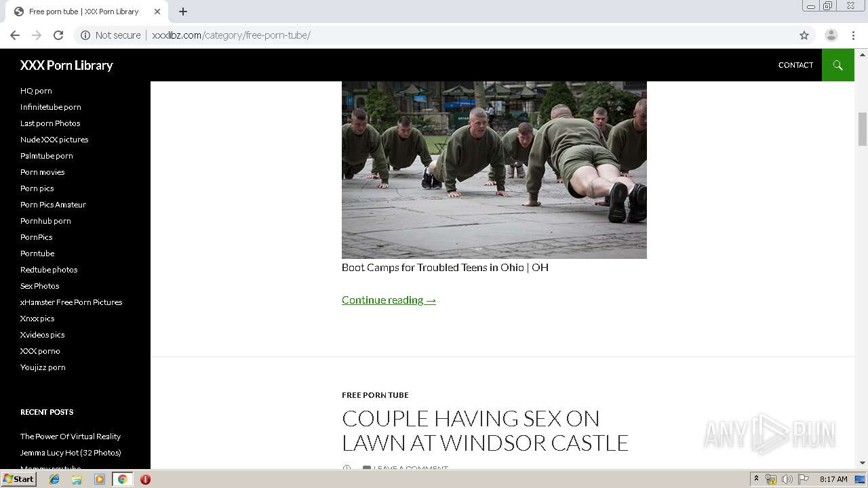Viewport: 868px width, 488px height.
Task: Open the media player taskbar icon
Action: [x=100, y=479]
